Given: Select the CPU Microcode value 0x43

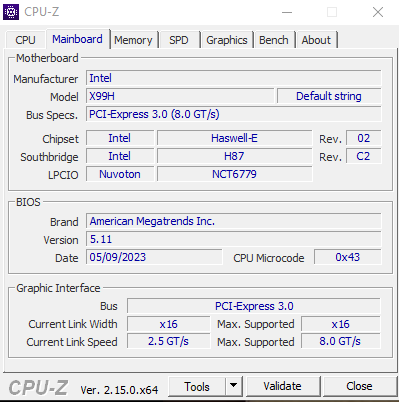Looking at the screenshot, I should pyautogui.click(x=347, y=257).
